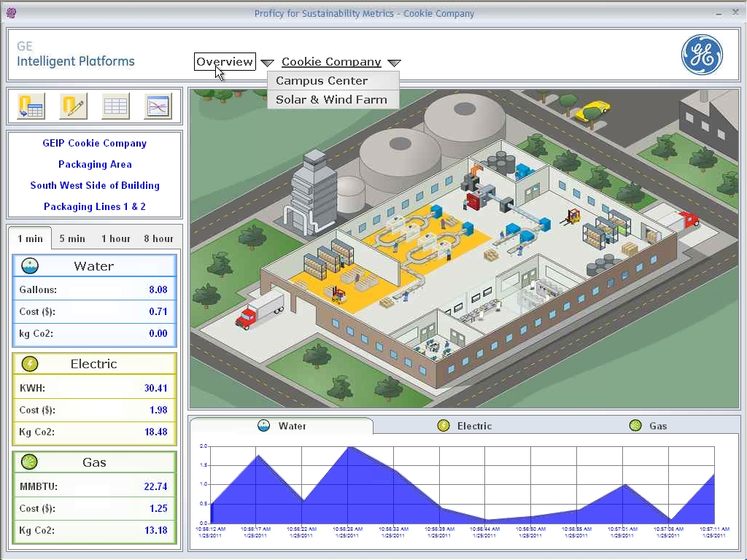This screenshot has width=747, height=560.
Task: Click the gas cost value 1.25
Action: pyautogui.click(x=158, y=508)
